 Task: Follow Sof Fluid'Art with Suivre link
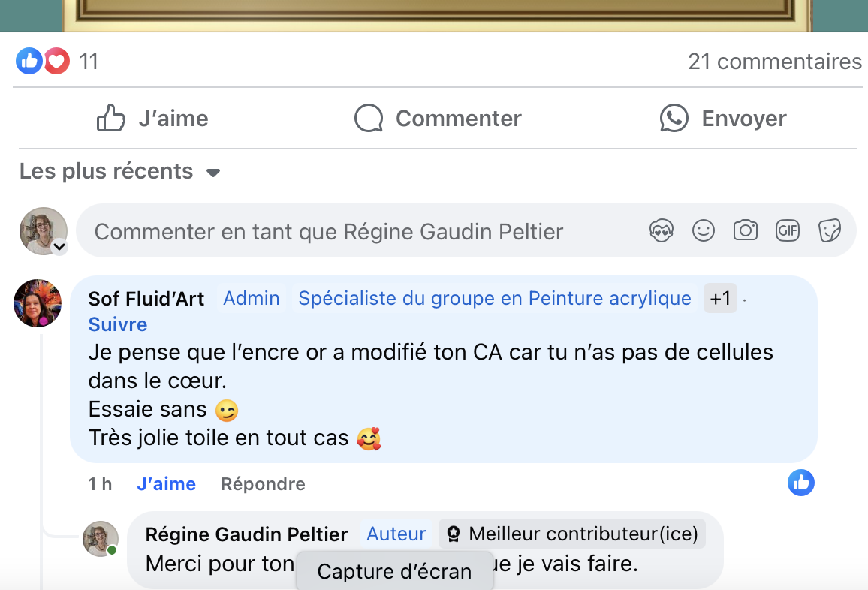coord(118,324)
